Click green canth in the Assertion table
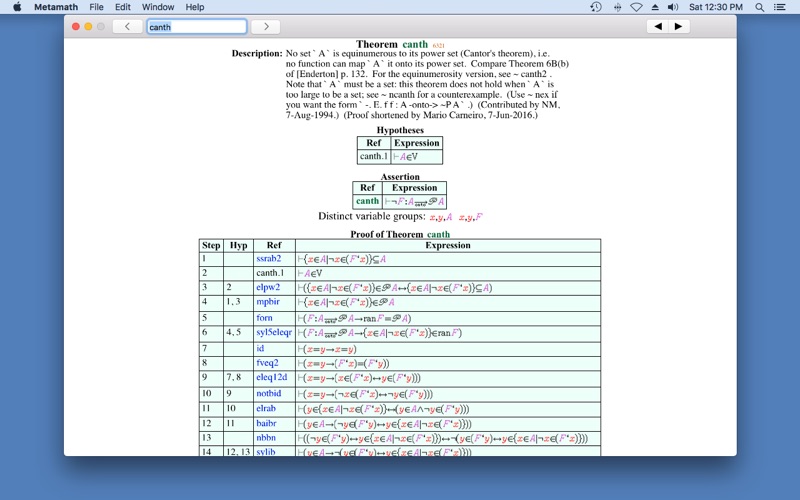This screenshot has width=800, height=500. 367,201
